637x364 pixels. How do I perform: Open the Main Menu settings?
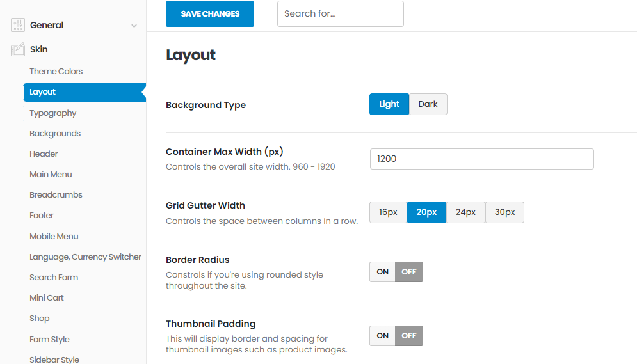51,175
